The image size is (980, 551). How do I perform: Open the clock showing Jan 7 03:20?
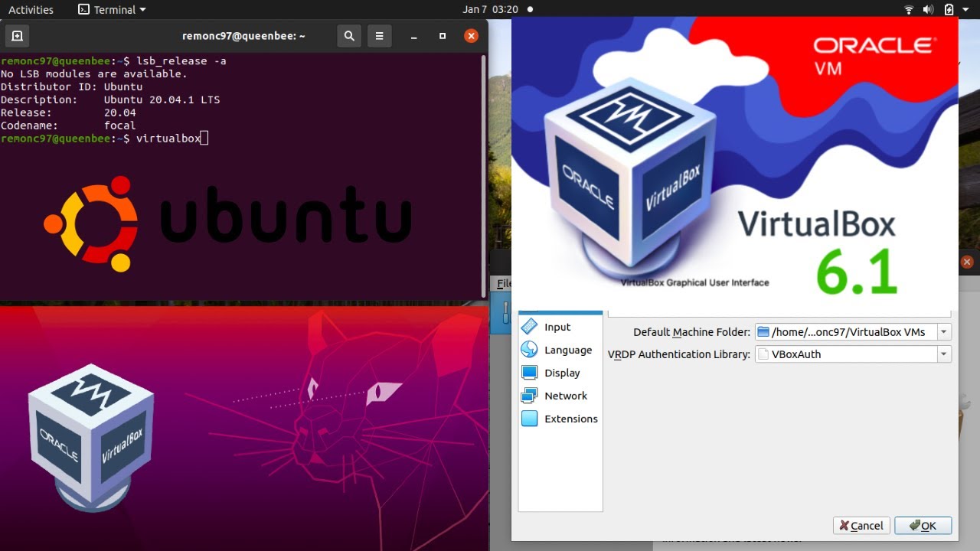(490, 10)
